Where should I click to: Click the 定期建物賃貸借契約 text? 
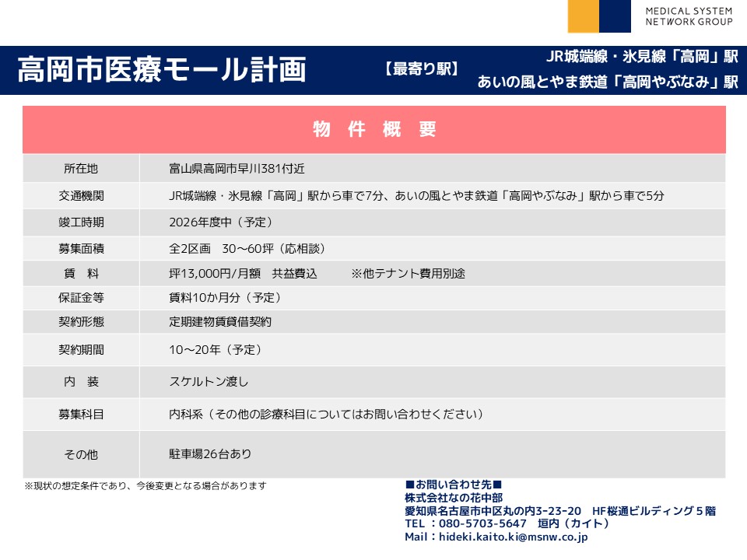tap(220, 322)
